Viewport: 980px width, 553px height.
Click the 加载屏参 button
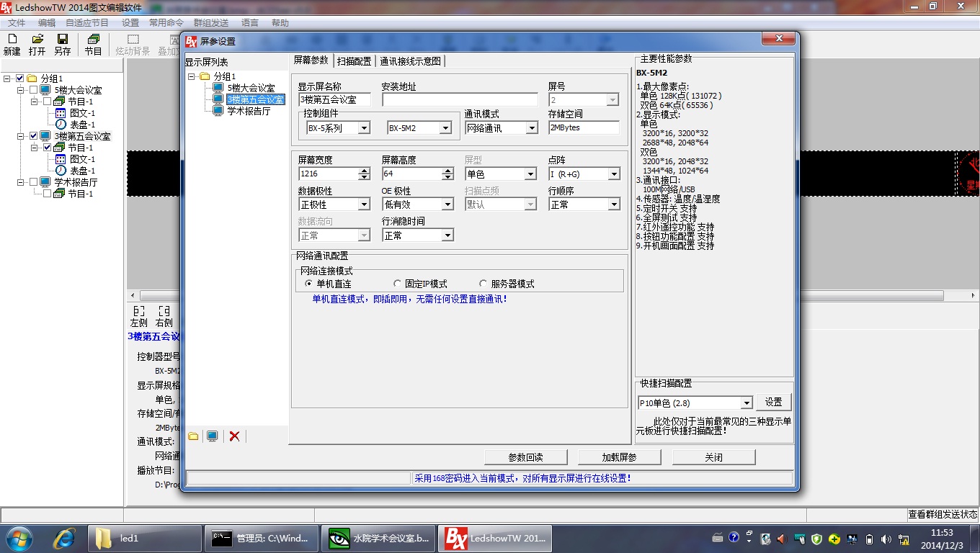[x=620, y=457]
